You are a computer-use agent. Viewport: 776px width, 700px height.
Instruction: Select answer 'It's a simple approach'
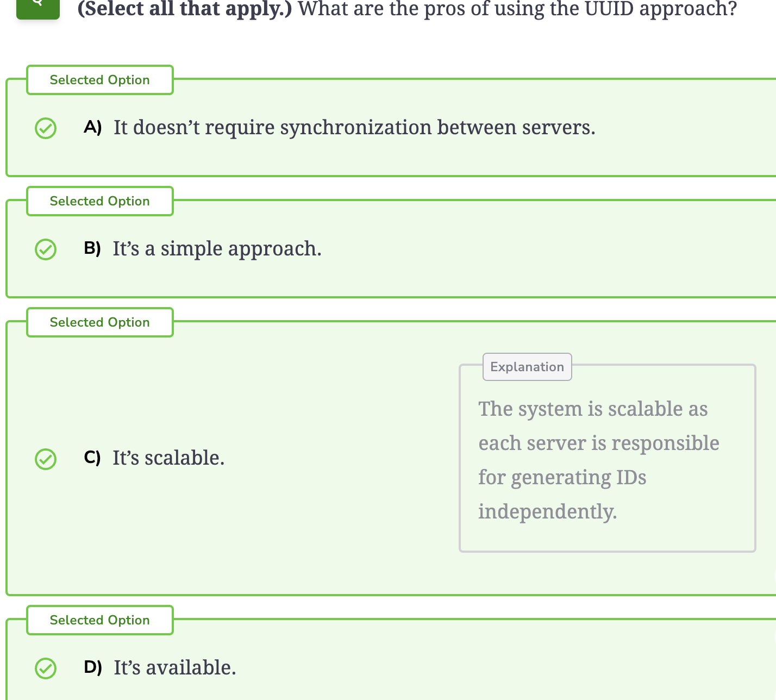pyautogui.click(x=217, y=248)
